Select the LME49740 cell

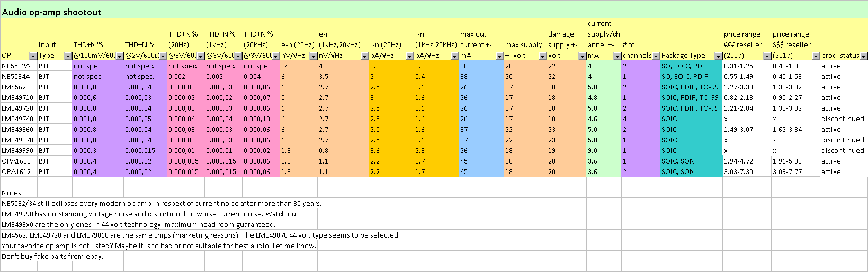click(19, 119)
